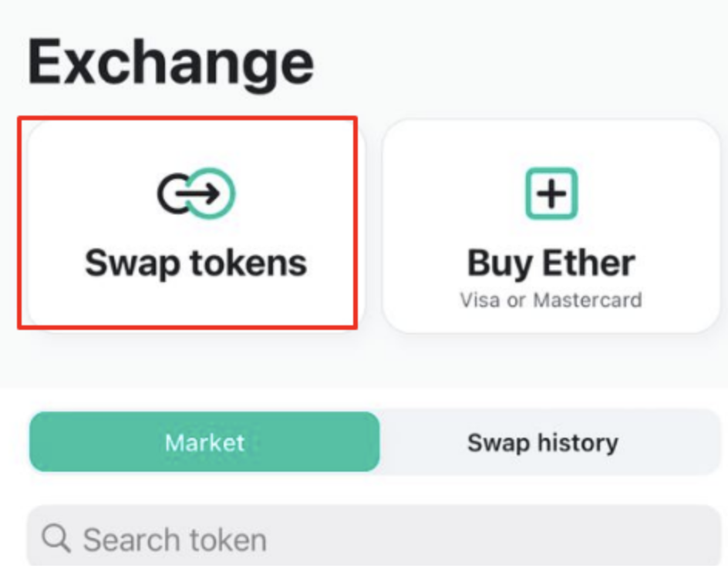Select the 'Buy Ether' text label
This screenshot has width=728, height=575.
(551, 264)
